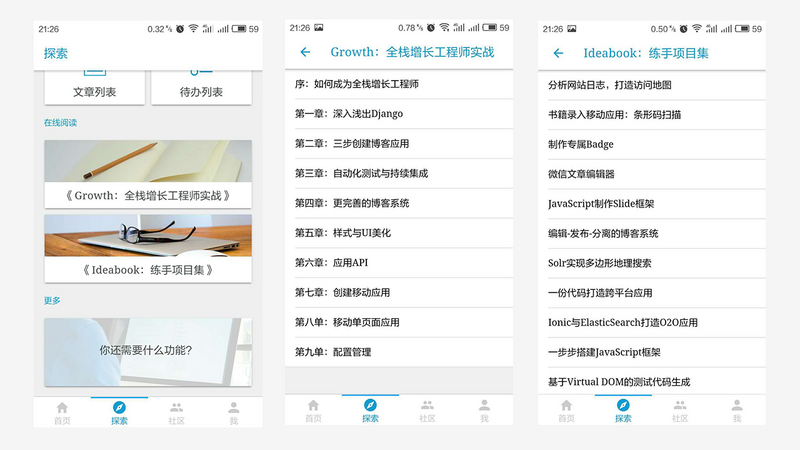Open the 《Growth：全栈增长工程师实战》 book card
This screenshot has width=800, height=450.
[x=148, y=174]
